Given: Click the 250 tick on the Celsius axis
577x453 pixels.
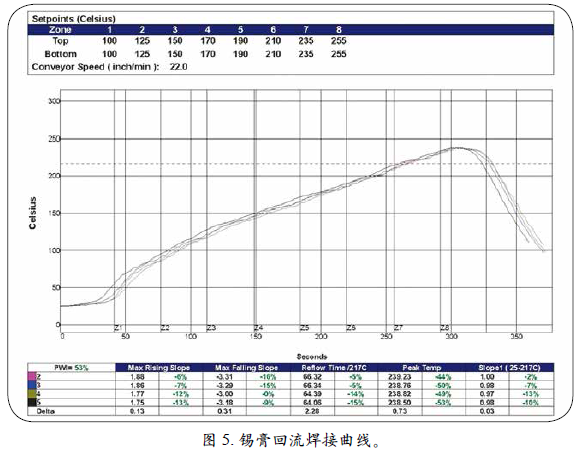Looking at the screenshot, I should pyautogui.click(x=54, y=139).
